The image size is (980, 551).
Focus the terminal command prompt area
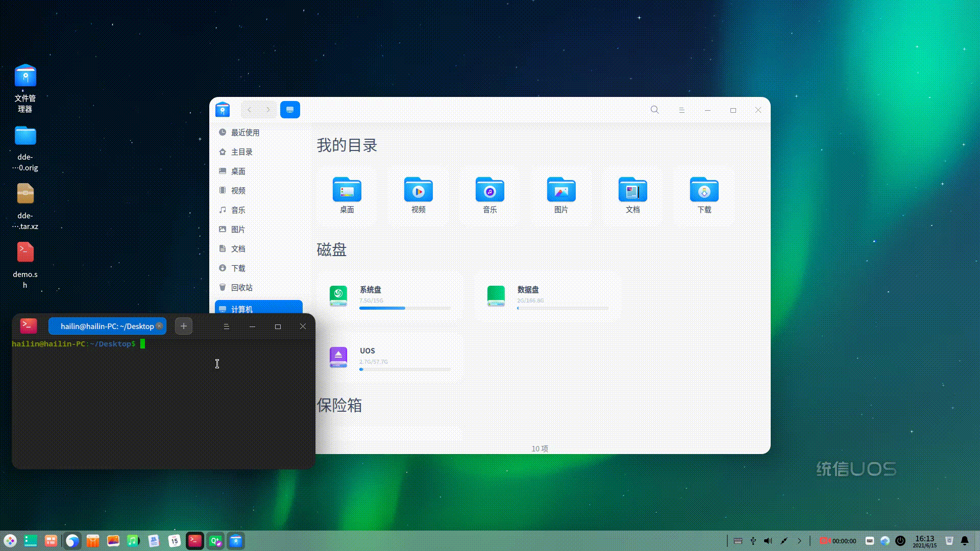tap(163, 403)
